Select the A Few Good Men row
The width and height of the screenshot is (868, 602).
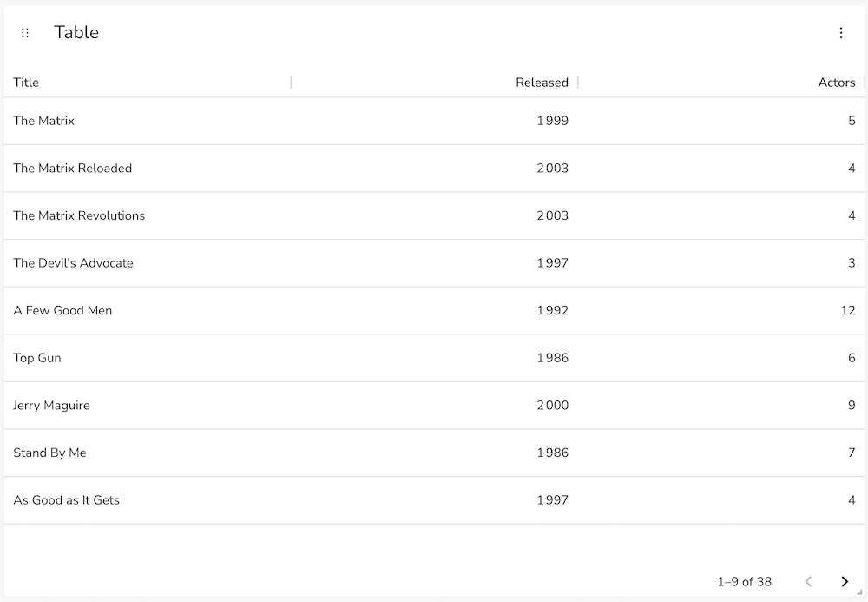coord(434,311)
